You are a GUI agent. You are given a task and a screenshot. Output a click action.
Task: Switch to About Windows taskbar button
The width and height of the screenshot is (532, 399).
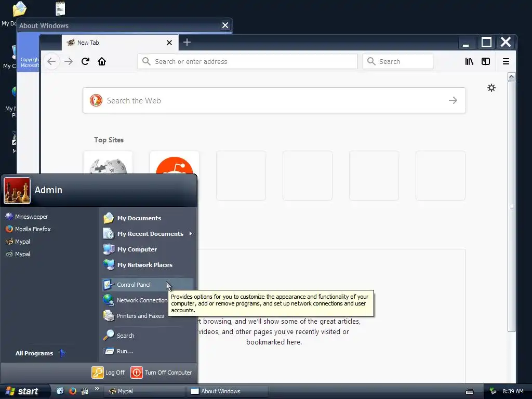228,391
